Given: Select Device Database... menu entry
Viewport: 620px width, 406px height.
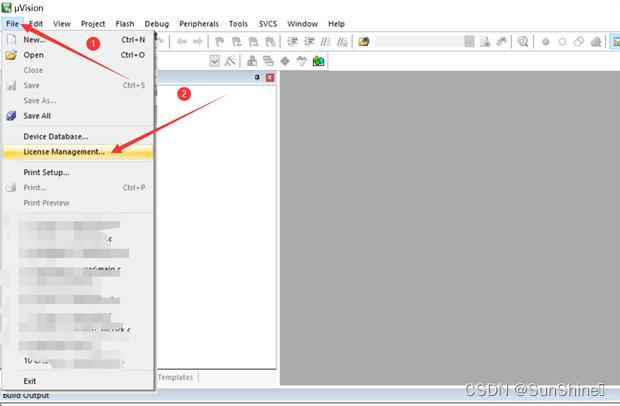Looking at the screenshot, I should pos(78,136).
